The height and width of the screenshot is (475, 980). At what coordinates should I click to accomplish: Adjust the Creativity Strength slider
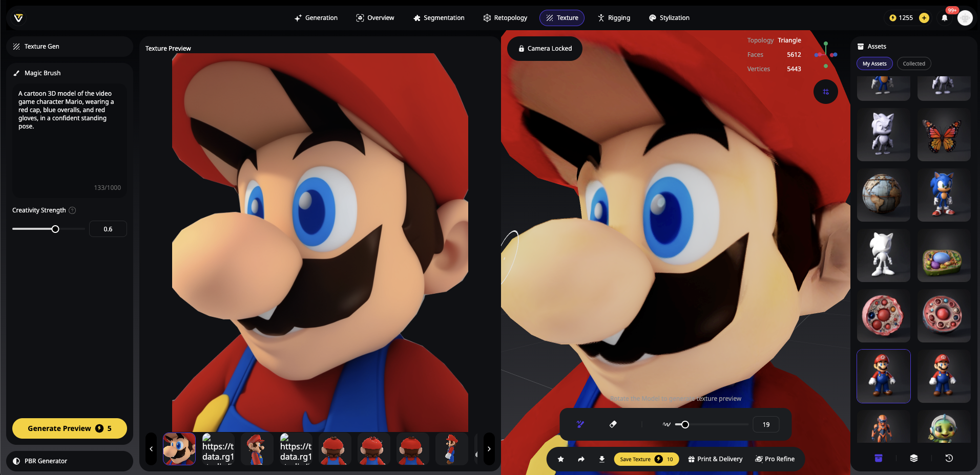click(49, 229)
